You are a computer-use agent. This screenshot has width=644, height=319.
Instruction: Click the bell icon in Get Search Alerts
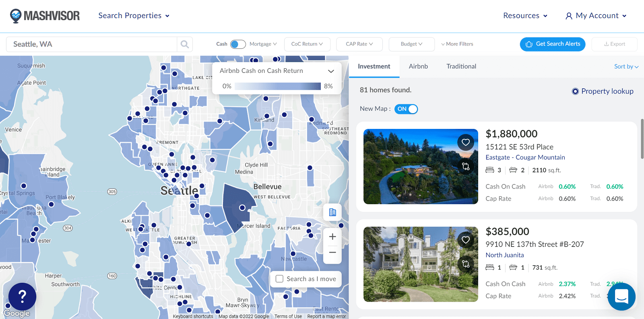529,44
